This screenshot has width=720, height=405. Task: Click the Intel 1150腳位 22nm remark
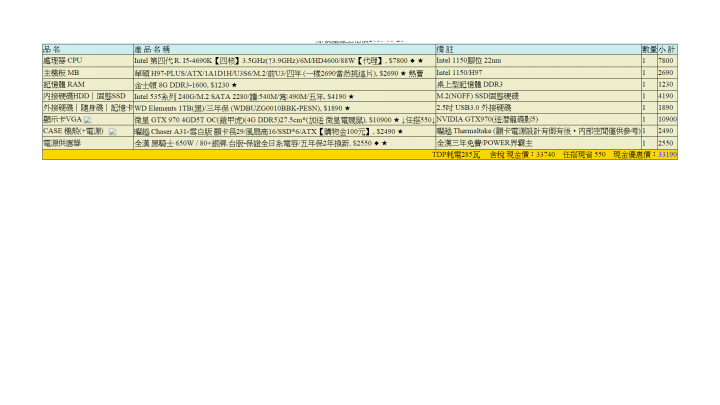469,61
